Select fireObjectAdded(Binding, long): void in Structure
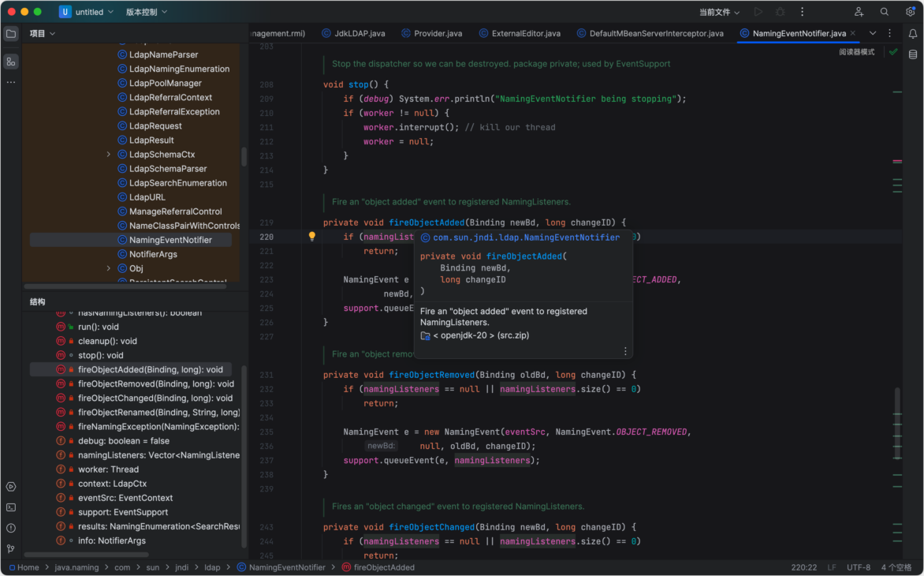This screenshot has width=924, height=576. tap(151, 369)
